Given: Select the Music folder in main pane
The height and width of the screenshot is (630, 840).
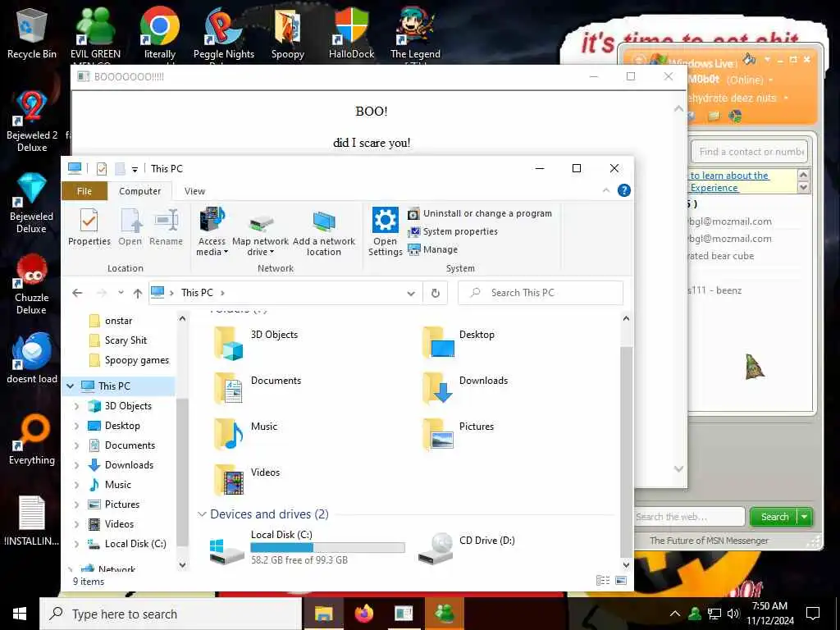Looking at the screenshot, I should click(245, 435).
